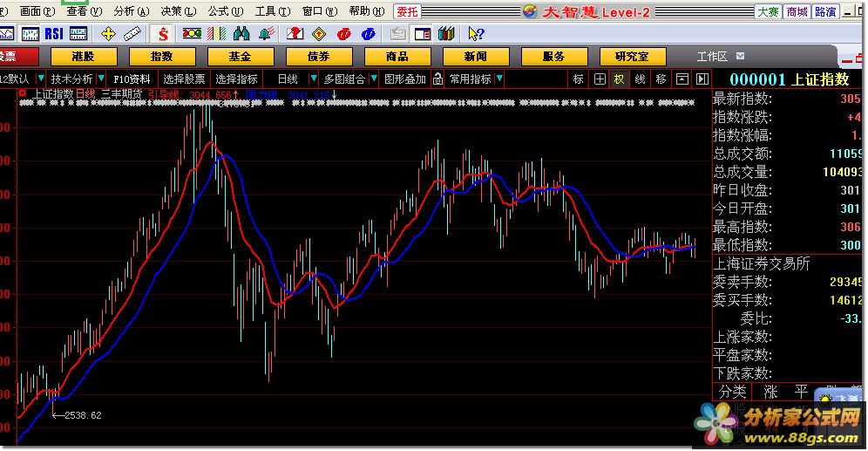Click the indicator panel icon beside RSI
The image size is (868, 451).
[78, 34]
